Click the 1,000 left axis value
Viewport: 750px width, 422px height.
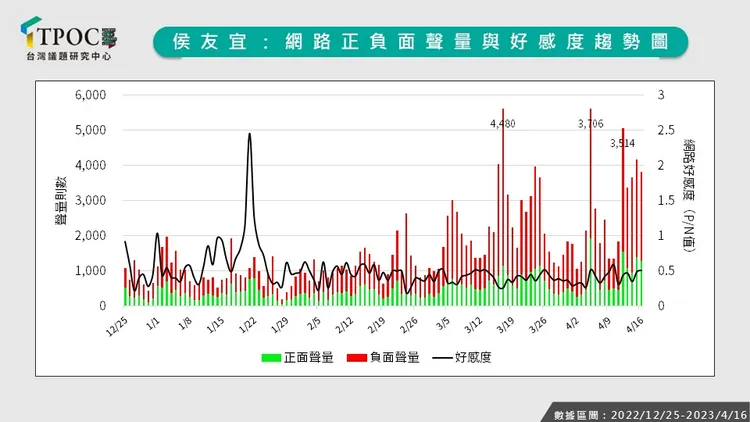(x=90, y=271)
